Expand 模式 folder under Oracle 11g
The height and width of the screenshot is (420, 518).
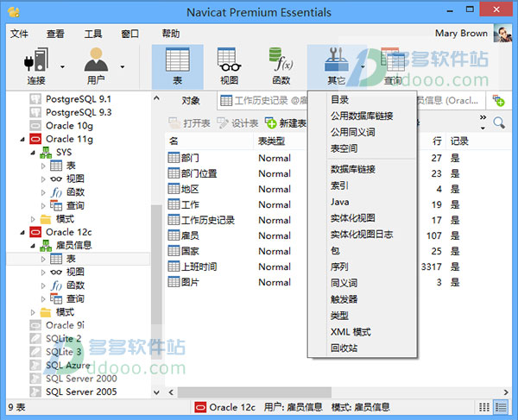33,219
